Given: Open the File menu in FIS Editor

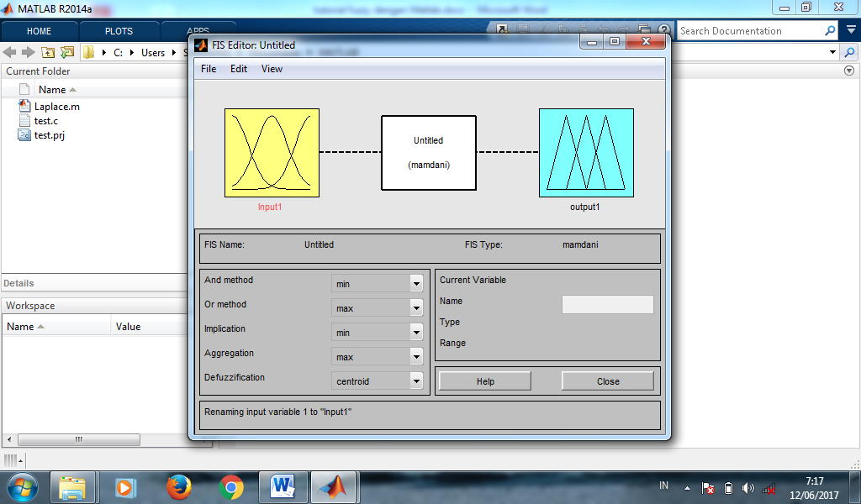Looking at the screenshot, I should point(208,69).
